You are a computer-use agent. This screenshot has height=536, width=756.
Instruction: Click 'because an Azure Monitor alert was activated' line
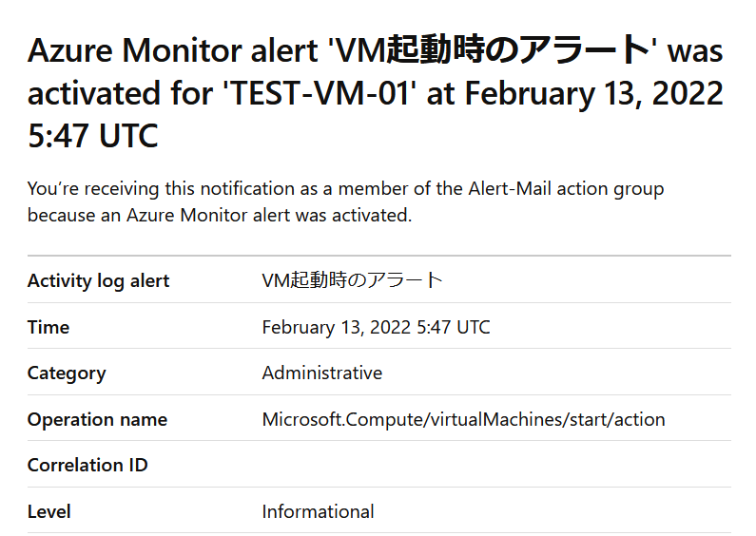[220, 215]
